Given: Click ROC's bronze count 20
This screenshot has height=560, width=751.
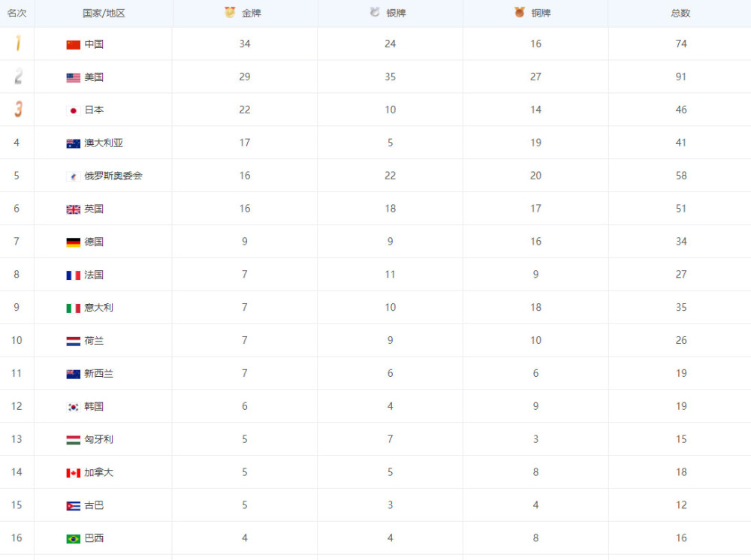Looking at the screenshot, I should 536,176.
